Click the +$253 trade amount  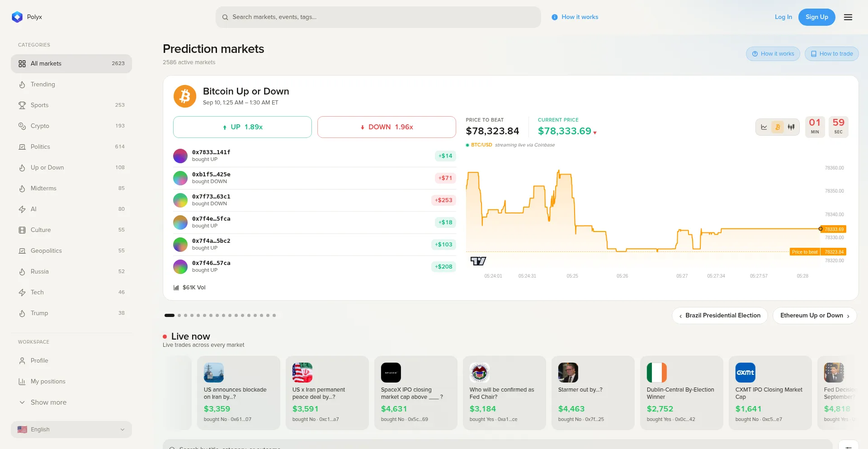[443, 200]
